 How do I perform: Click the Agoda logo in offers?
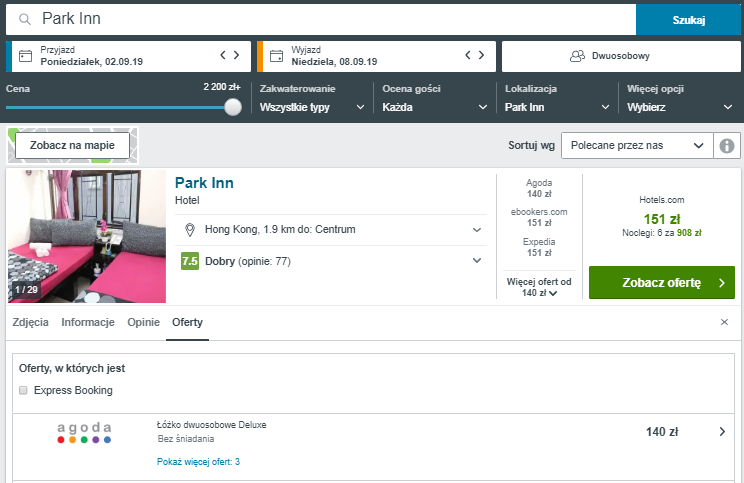(84, 433)
